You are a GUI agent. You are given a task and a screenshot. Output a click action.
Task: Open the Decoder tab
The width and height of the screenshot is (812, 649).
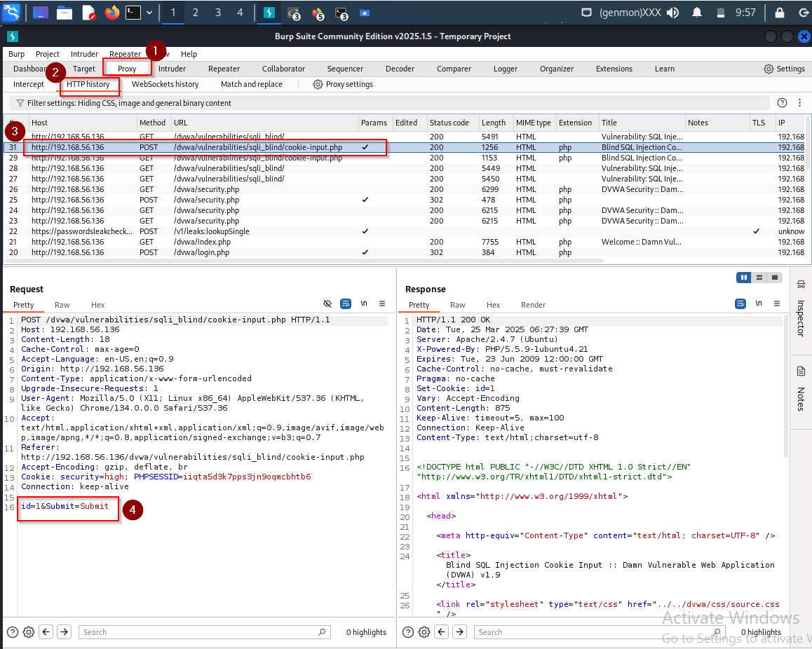click(400, 69)
